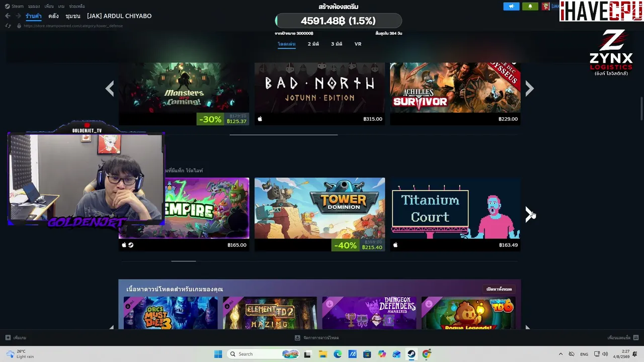Image resolution: width=644 pixels, height=362 pixels.
Task: Click the network status tray icon
Action: [x=597, y=354]
